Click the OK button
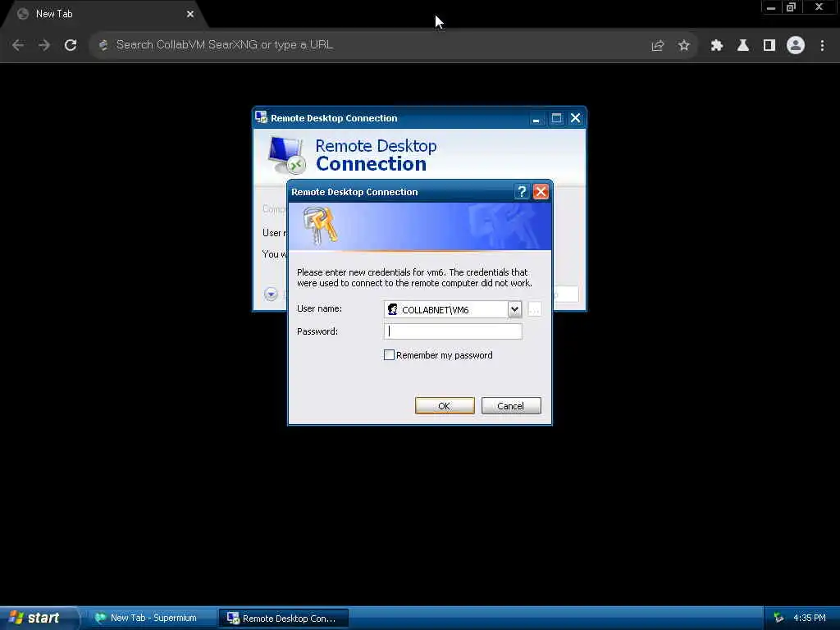This screenshot has width=840, height=630. pyautogui.click(x=445, y=406)
